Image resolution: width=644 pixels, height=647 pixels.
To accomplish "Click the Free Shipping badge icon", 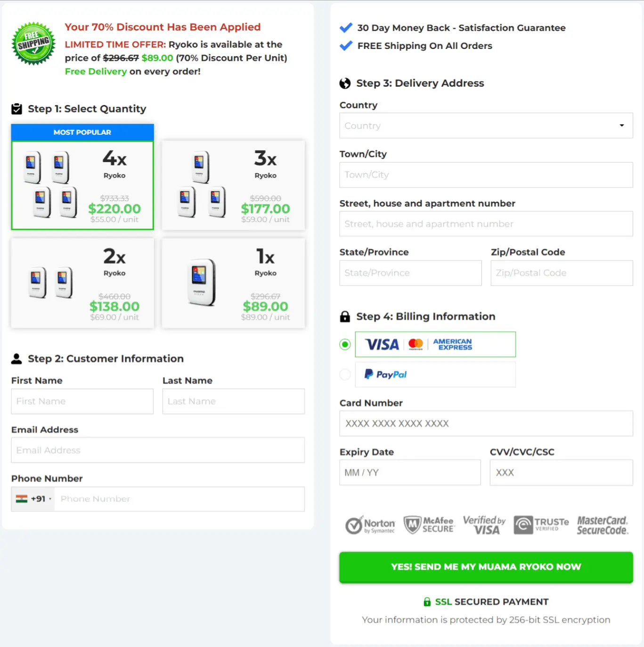I will point(33,43).
